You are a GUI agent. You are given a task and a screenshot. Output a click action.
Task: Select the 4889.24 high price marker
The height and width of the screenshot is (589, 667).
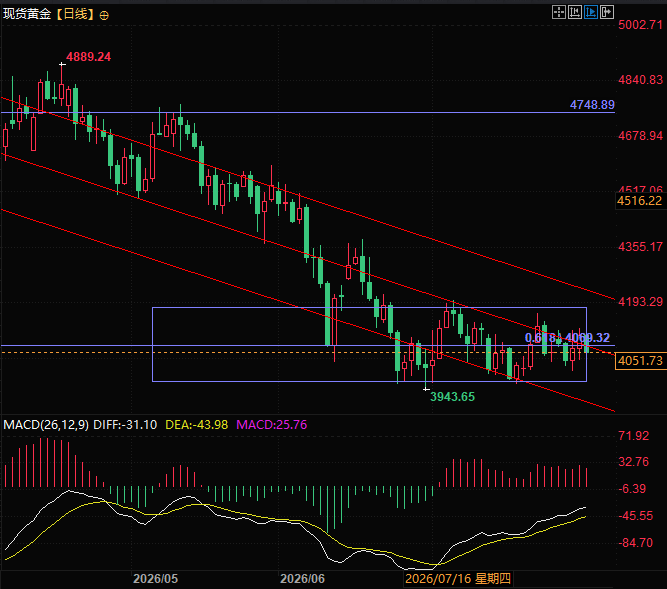(88, 57)
